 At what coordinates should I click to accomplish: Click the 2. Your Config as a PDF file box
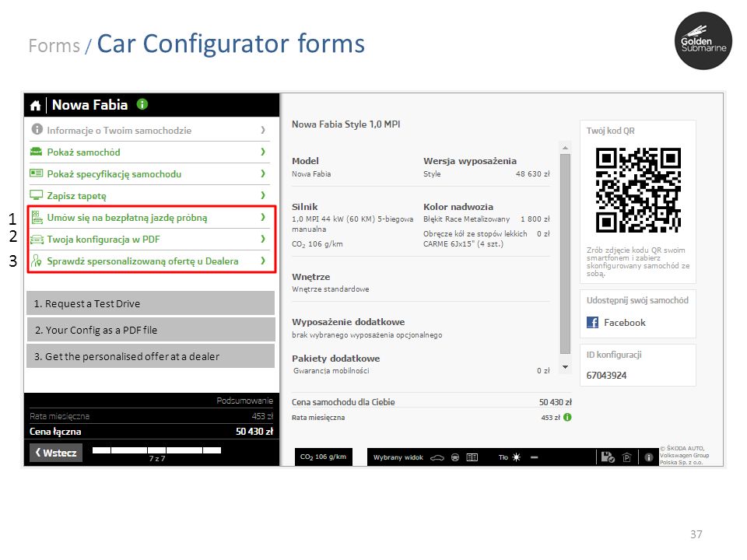pyautogui.click(x=150, y=330)
